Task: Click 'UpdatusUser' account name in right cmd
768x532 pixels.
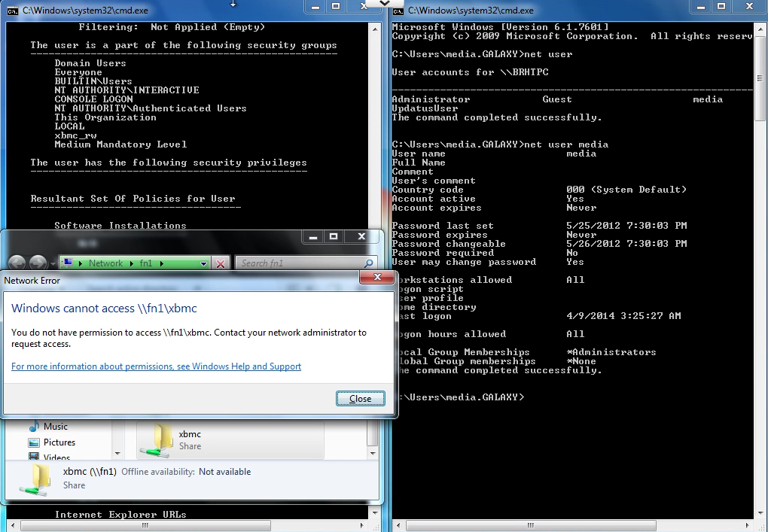Action: point(425,108)
